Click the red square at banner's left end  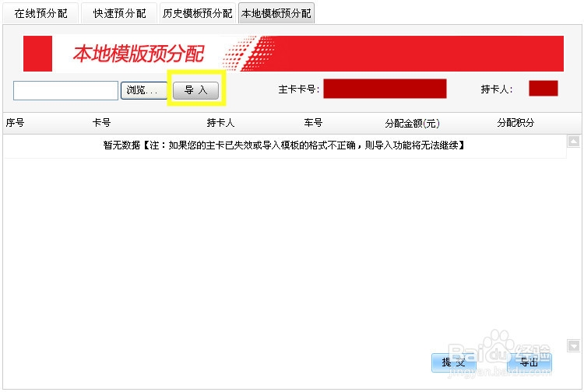click(37, 54)
